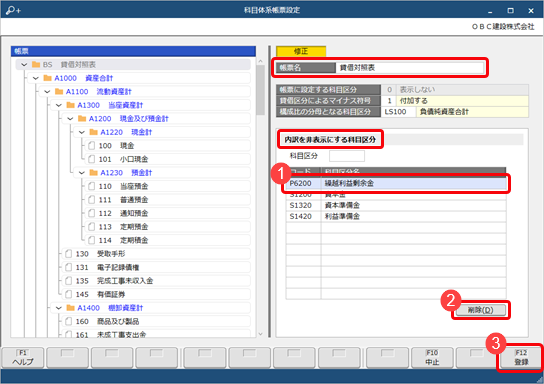The width and height of the screenshot is (544, 384).
Task: Click the A1220 現金計 folder icon
Action: coord(93,132)
